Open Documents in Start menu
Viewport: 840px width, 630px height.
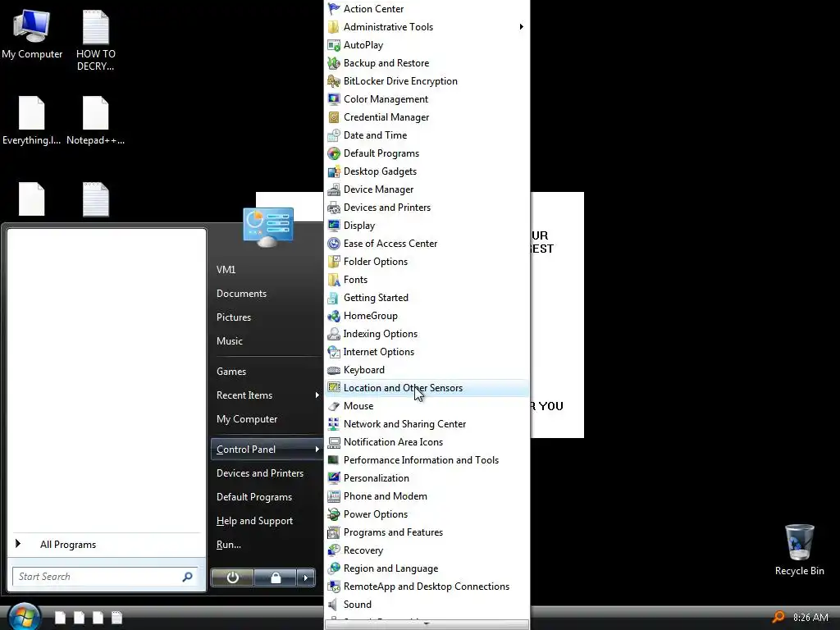pyautogui.click(x=242, y=294)
